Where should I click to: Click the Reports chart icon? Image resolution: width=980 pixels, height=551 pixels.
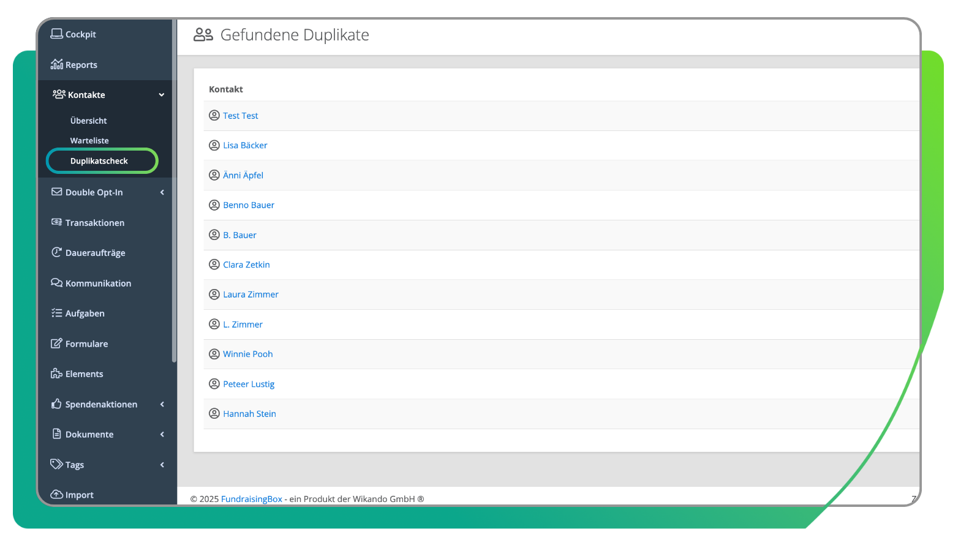pos(57,64)
